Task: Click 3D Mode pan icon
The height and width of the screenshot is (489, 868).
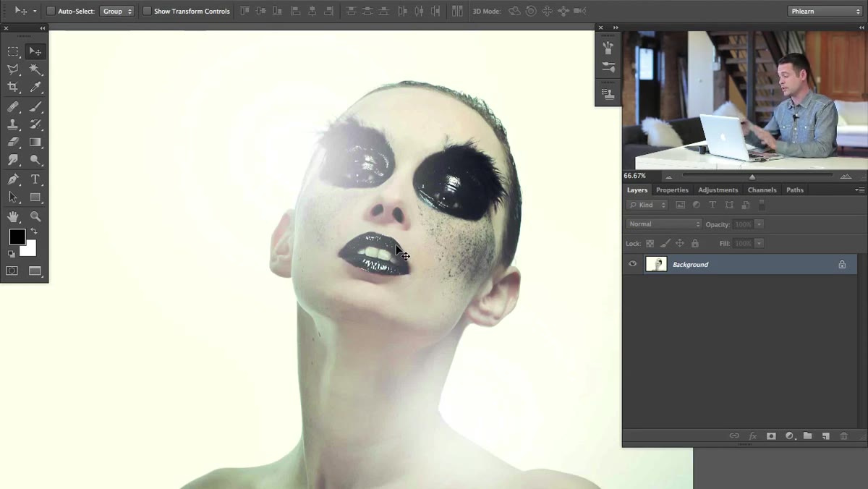Action: tap(547, 11)
